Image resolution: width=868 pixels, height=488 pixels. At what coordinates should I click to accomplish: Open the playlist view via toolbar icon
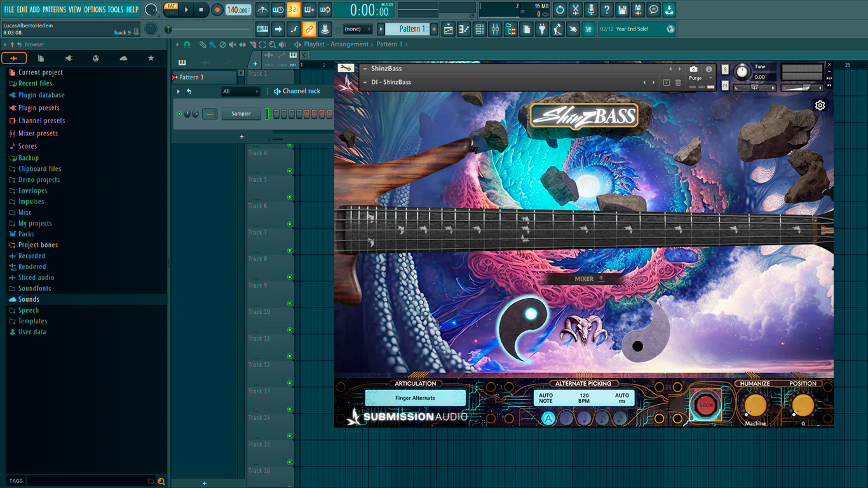(x=448, y=29)
